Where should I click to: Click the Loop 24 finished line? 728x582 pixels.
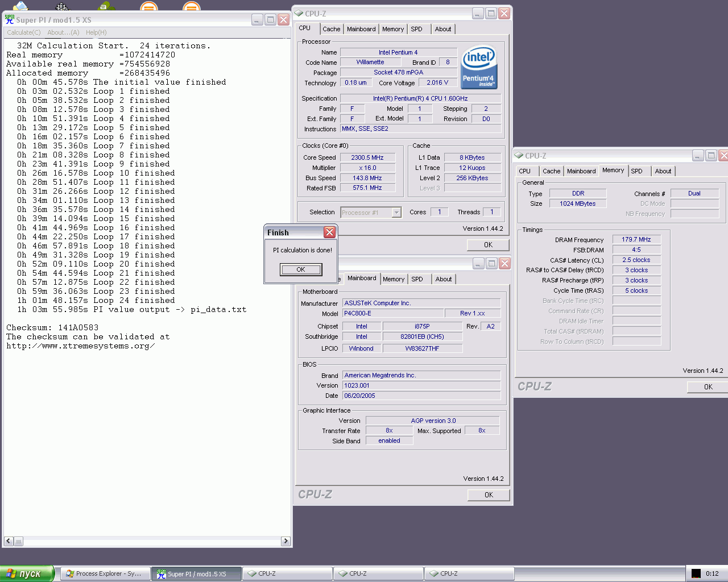point(96,301)
